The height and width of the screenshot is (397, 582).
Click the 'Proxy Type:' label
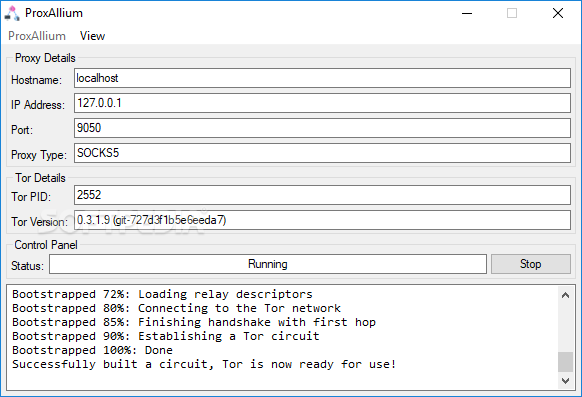click(x=39, y=155)
